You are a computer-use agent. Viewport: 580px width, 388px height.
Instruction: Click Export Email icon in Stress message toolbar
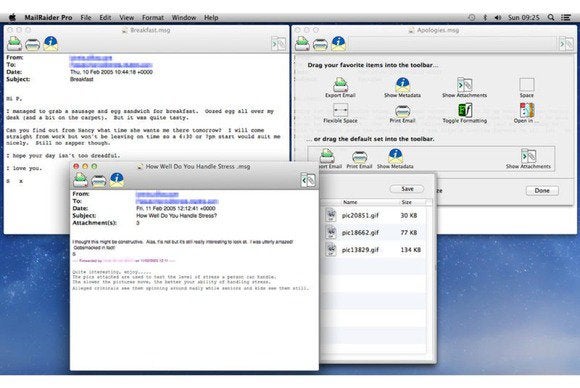click(x=81, y=180)
